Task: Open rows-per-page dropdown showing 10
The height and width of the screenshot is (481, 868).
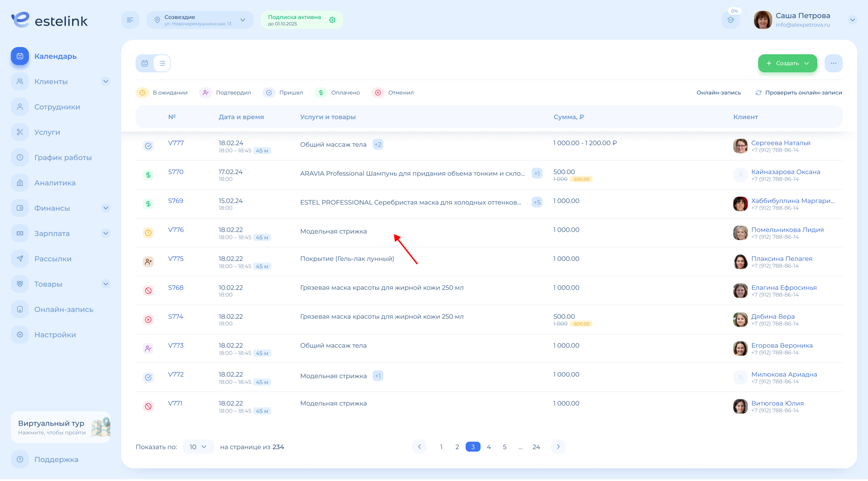Action: pos(198,447)
